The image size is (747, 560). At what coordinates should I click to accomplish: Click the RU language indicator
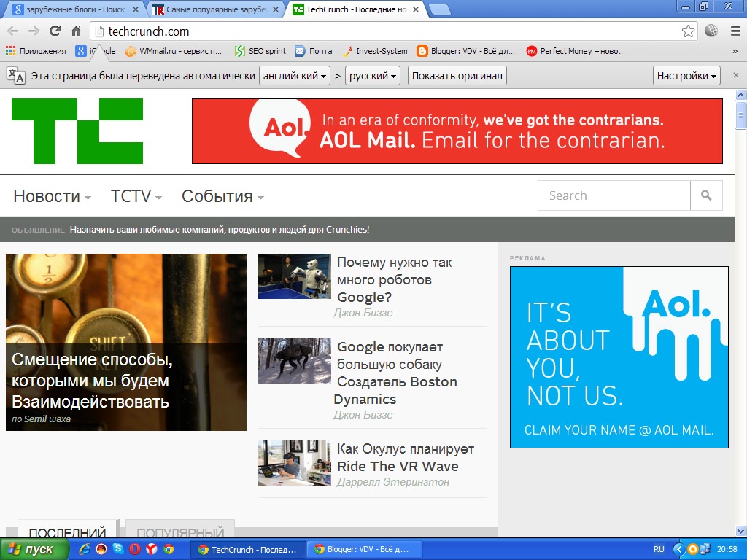pyautogui.click(x=659, y=549)
